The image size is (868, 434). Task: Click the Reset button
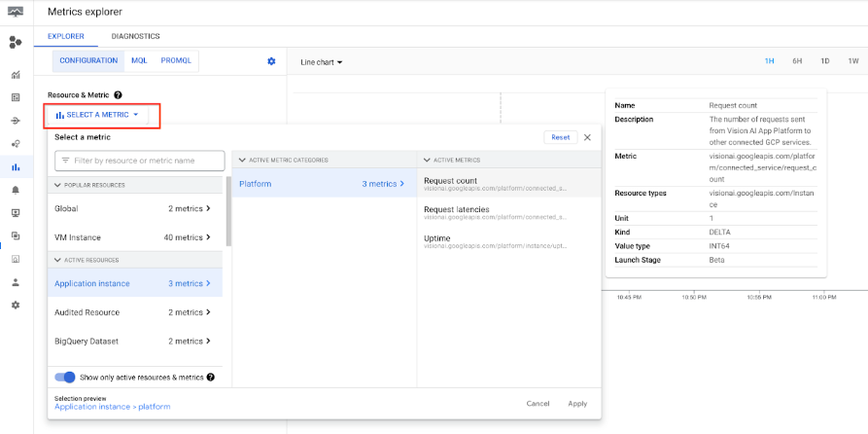[x=561, y=137]
